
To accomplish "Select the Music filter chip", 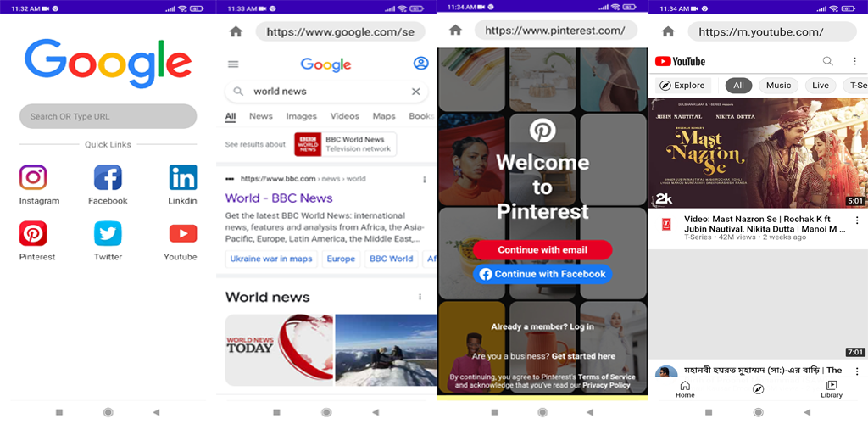I will pos(778,86).
